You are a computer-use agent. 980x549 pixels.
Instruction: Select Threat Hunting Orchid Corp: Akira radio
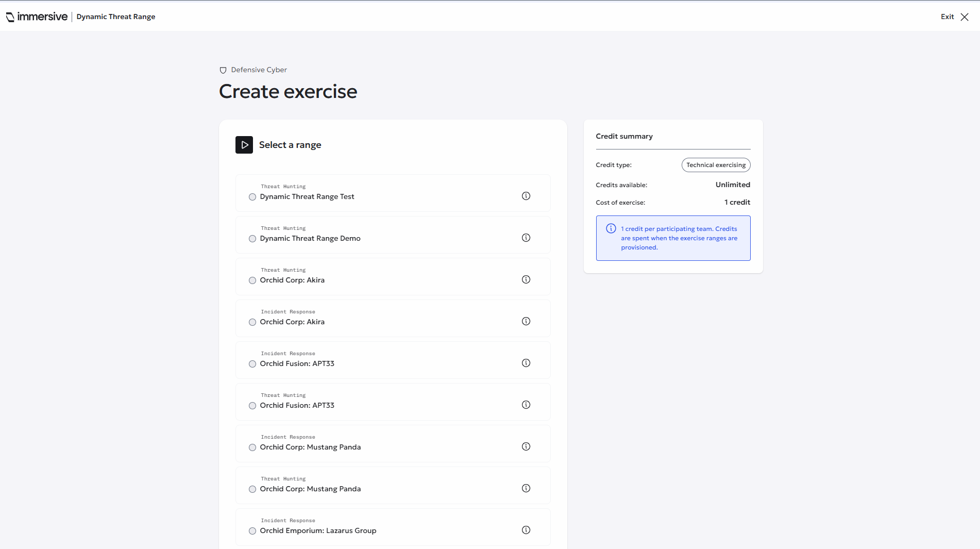(x=252, y=280)
